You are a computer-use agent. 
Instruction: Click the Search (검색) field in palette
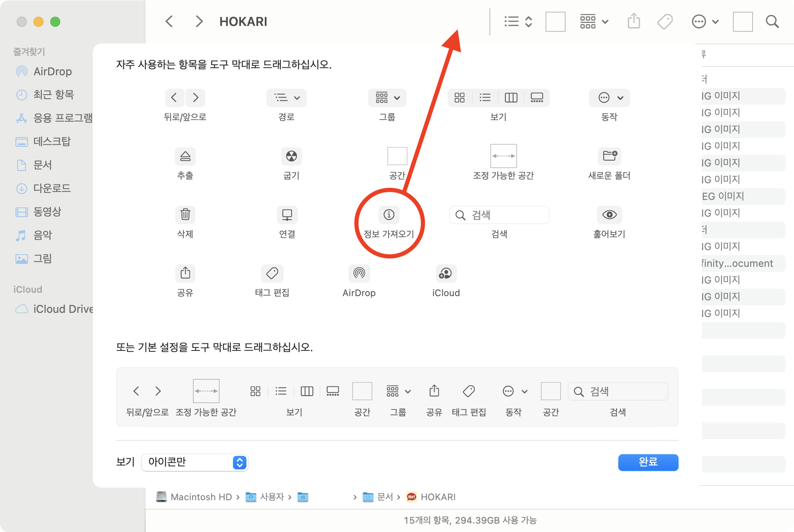[x=499, y=215]
